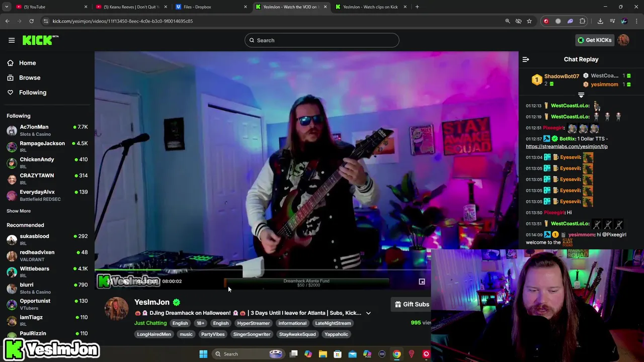Expand the stream title chevron
The width and height of the screenshot is (644, 362).
point(368,313)
